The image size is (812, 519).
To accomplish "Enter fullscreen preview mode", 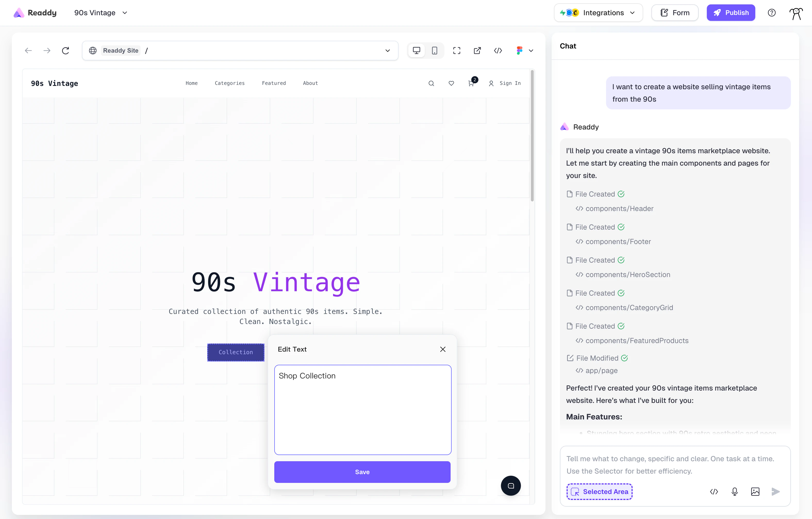I will pyautogui.click(x=457, y=51).
